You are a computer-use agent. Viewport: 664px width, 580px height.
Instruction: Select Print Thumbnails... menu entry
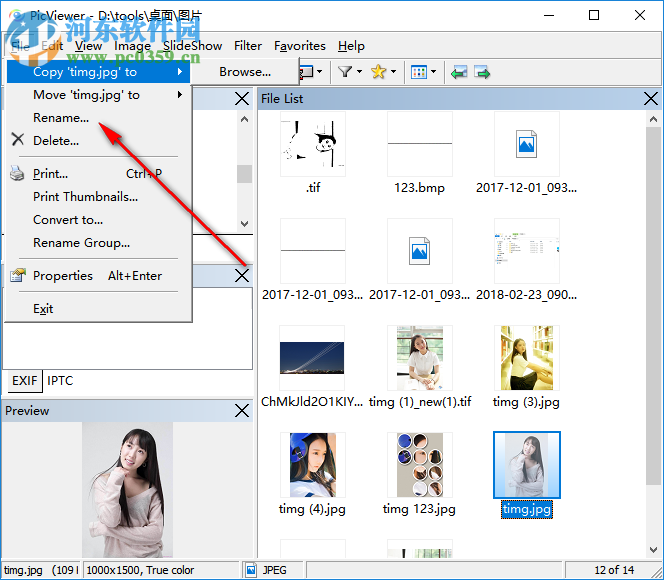[x=98, y=197]
